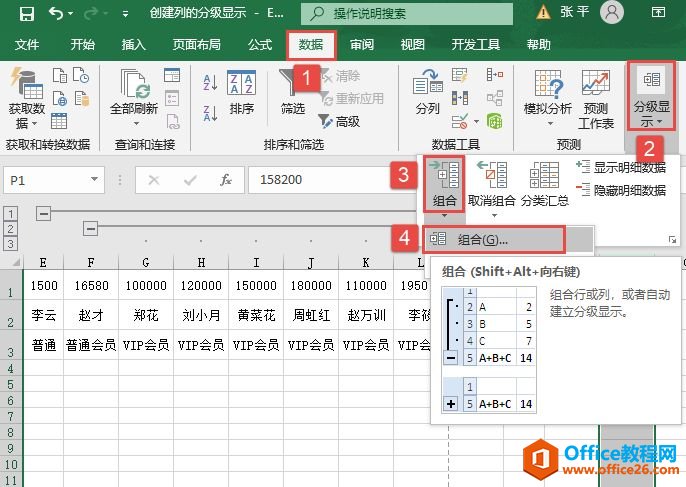The height and width of the screenshot is (487, 686).
Task: Click the ribbon display options icon
Action: [x=658, y=12]
